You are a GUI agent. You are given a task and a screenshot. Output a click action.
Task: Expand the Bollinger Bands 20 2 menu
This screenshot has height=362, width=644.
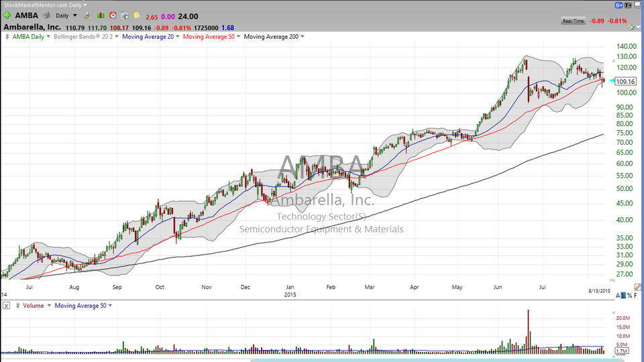coord(117,36)
